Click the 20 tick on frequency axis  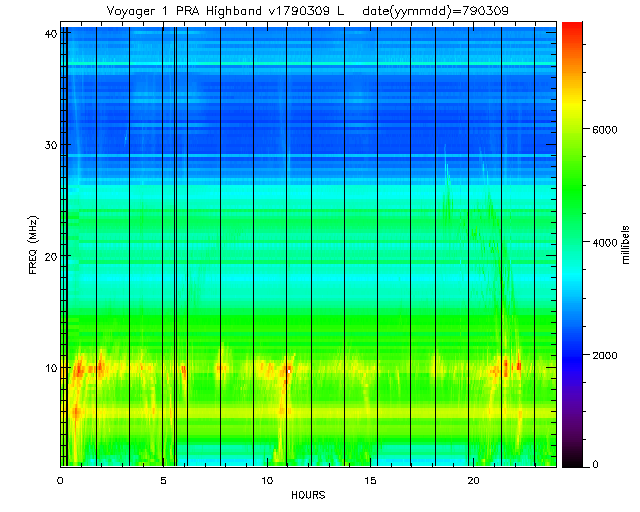[x=49, y=256]
